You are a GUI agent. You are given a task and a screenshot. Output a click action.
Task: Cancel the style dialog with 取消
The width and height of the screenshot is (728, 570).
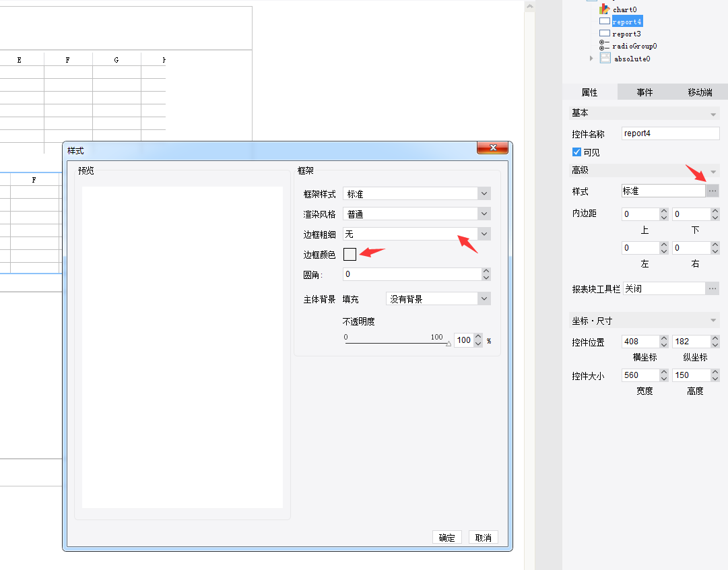point(484,537)
